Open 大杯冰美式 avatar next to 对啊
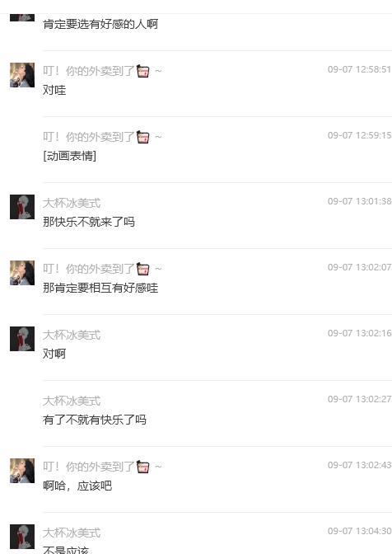The width and height of the screenshot is (392, 554). pos(22,339)
